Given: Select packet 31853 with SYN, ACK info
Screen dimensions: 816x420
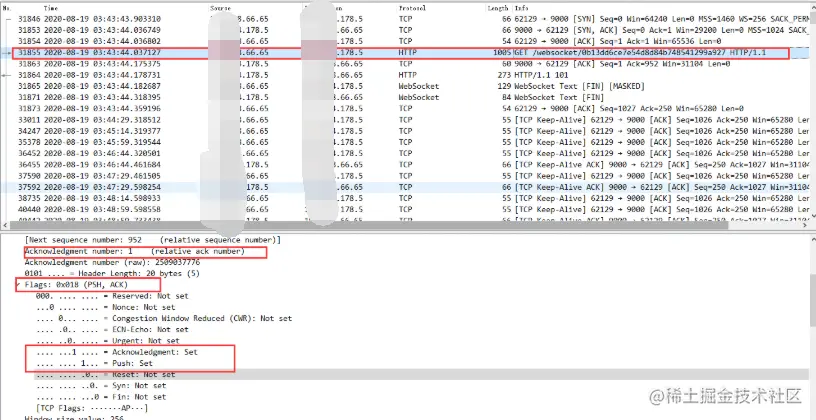Looking at the screenshot, I should tap(406, 30).
